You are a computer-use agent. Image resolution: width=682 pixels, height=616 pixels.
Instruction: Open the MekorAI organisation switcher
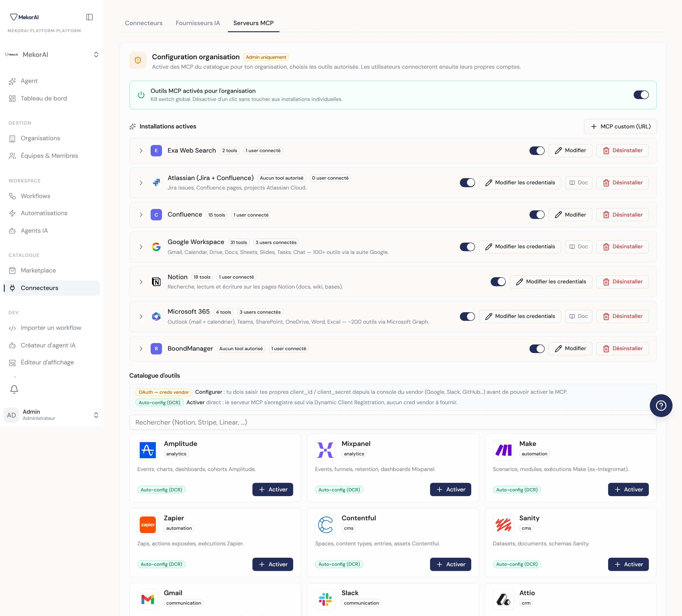(52, 54)
